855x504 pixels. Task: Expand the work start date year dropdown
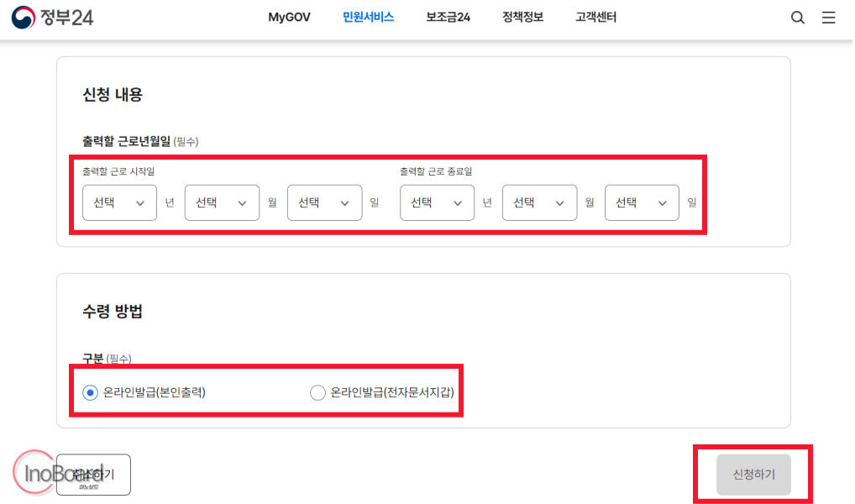coord(119,203)
